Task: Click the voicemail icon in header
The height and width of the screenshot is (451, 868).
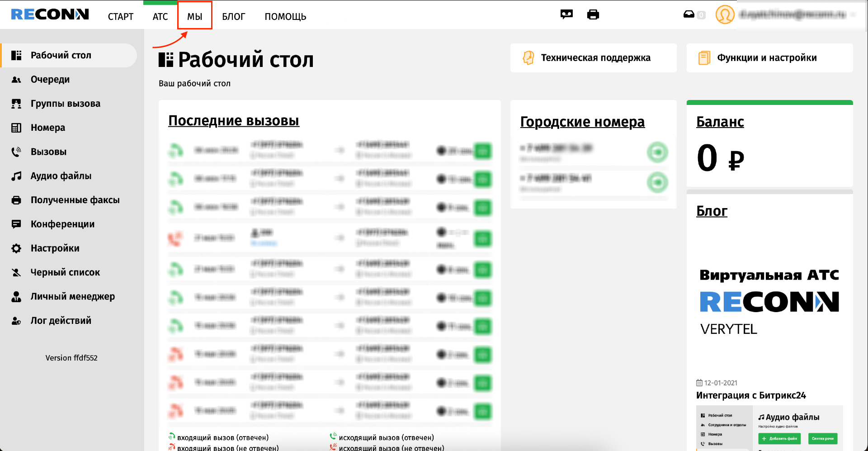Action: pyautogui.click(x=566, y=14)
